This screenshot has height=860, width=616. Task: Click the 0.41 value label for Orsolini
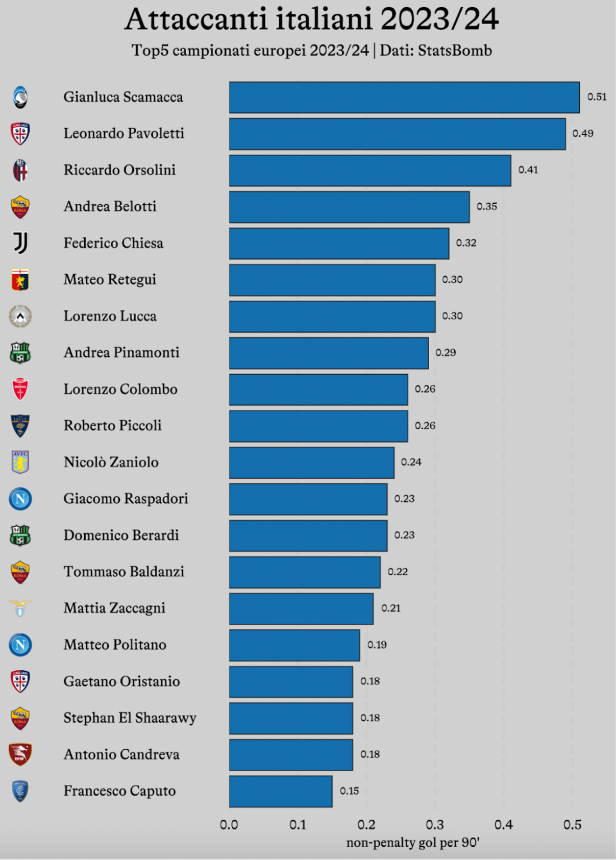(528, 170)
